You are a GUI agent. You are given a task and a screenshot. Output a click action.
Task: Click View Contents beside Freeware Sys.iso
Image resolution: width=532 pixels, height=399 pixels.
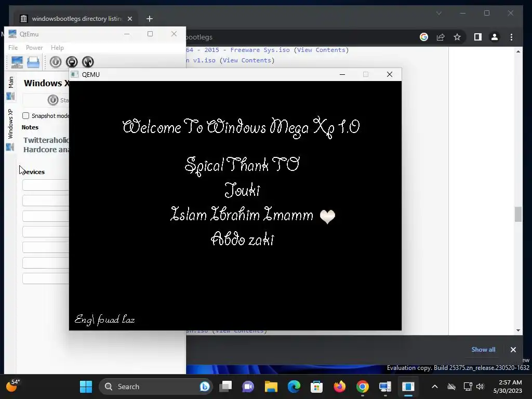pyautogui.click(x=321, y=50)
